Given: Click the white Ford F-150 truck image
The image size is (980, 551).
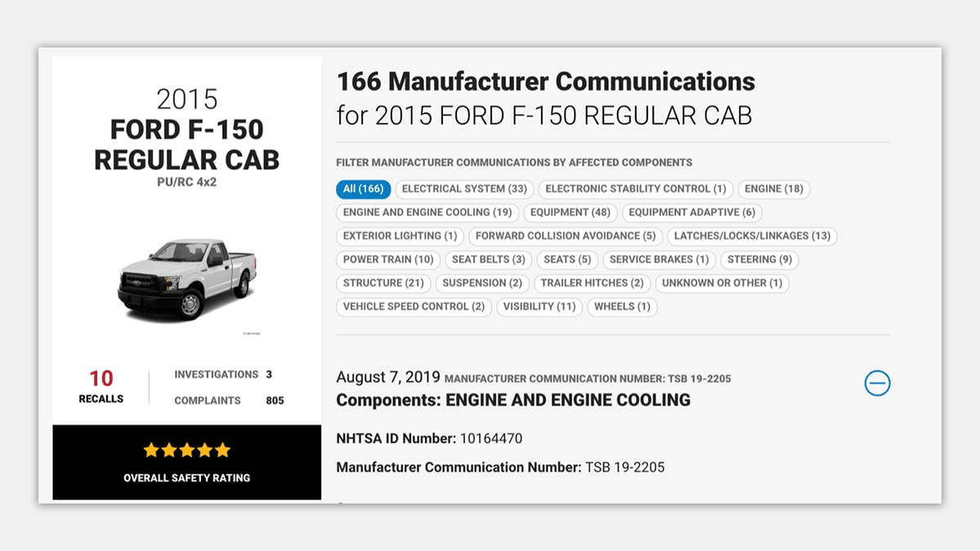Looking at the screenshot, I should click(x=187, y=278).
